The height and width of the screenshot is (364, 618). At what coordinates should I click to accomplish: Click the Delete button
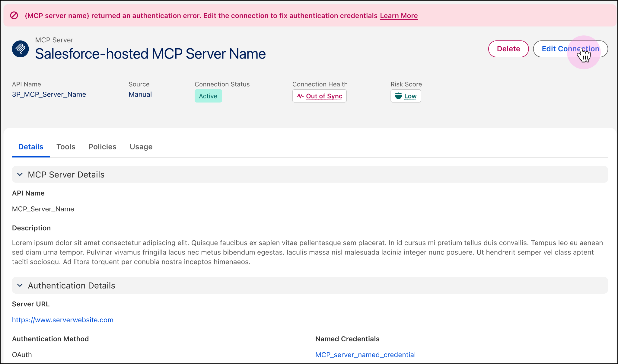pos(508,49)
